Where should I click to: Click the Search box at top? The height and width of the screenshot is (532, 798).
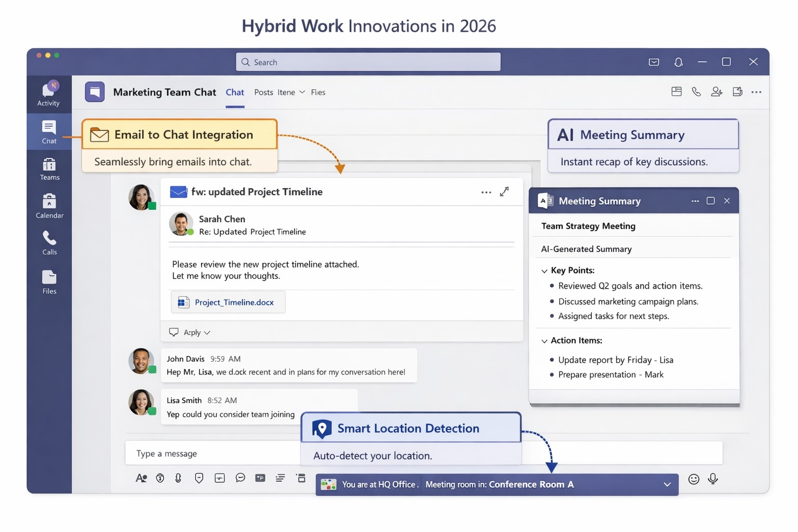tap(368, 62)
